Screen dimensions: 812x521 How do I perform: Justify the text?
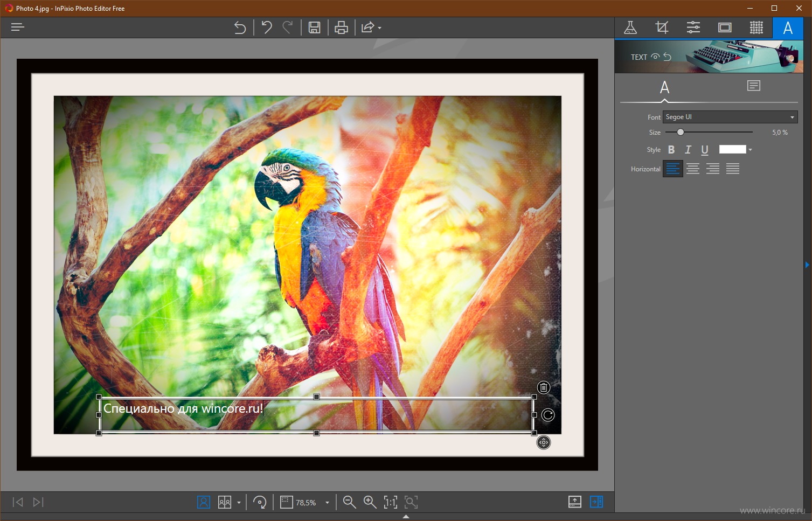coord(733,169)
